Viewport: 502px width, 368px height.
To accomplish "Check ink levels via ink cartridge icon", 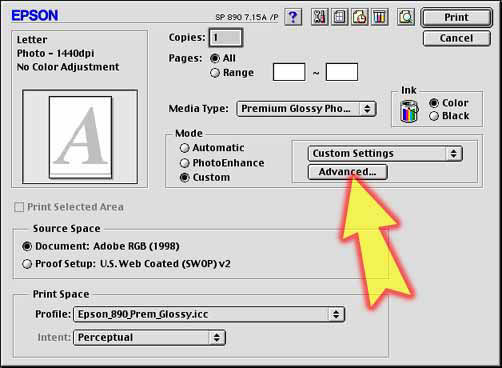I will coord(380,17).
